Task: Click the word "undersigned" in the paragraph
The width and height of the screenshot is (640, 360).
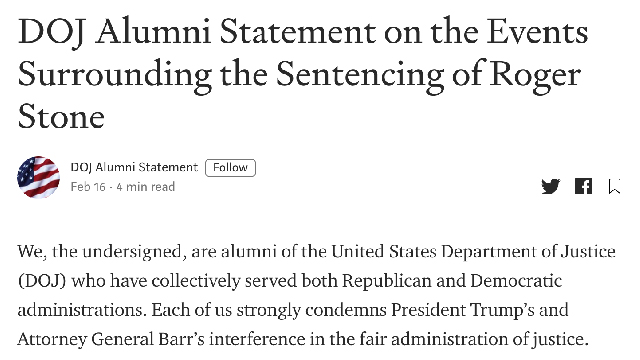Action: pyautogui.click(x=131, y=252)
